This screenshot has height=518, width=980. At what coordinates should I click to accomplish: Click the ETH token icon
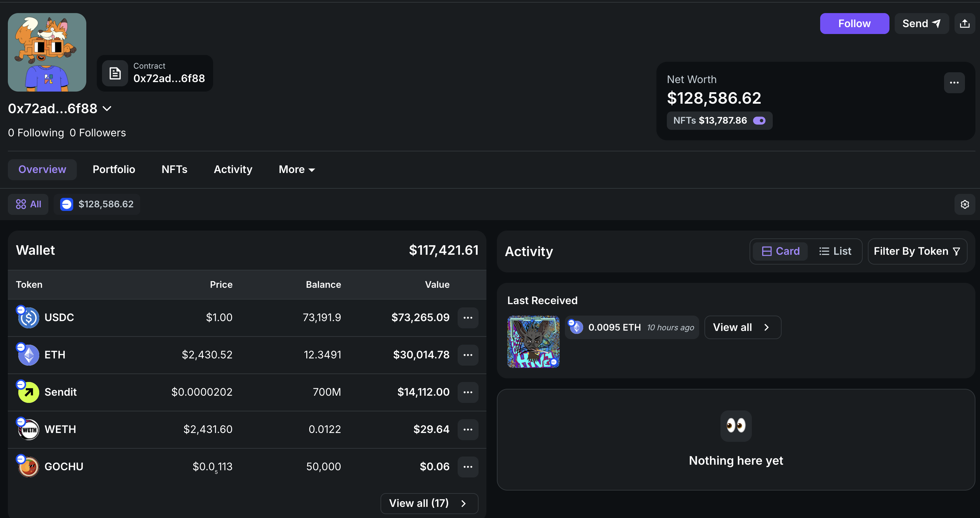[x=28, y=355]
